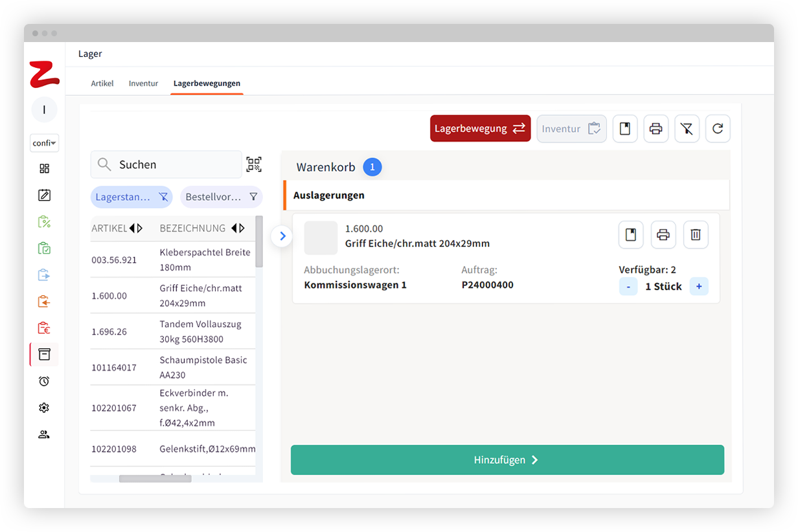Decrease quantity with the minus button
The height and width of the screenshot is (532, 798).
[x=628, y=286]
